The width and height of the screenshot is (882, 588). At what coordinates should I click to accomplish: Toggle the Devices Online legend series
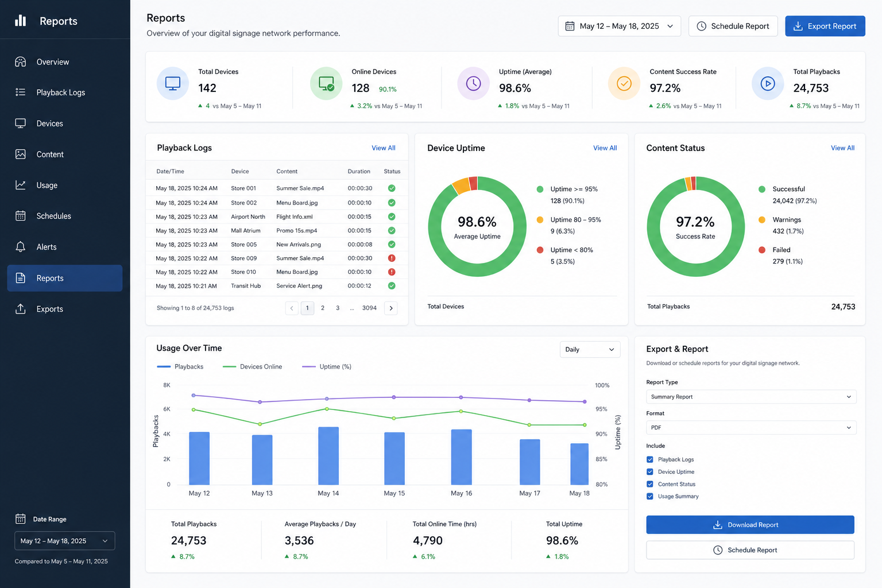pyautogui.click(x=253, y=366)
